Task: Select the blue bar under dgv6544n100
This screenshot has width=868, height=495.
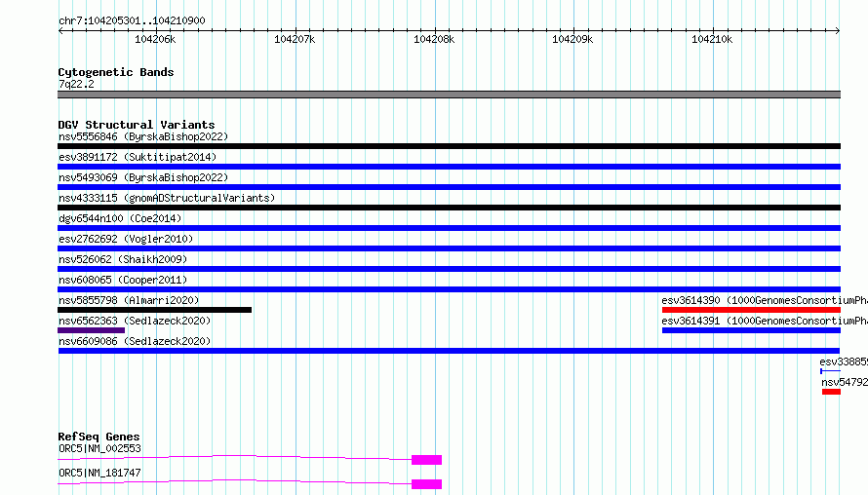Action: (449, 228)
